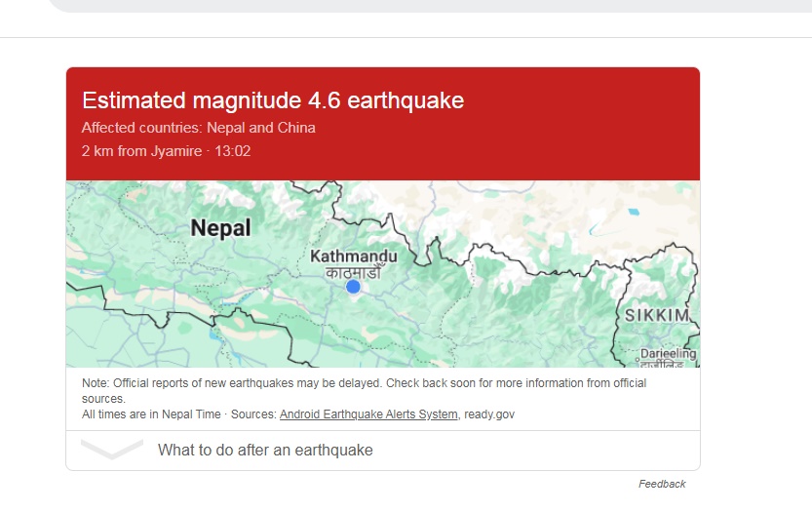
Task: Click the 'Affected countries: Nepal and China' text
Action: (198, 128)
